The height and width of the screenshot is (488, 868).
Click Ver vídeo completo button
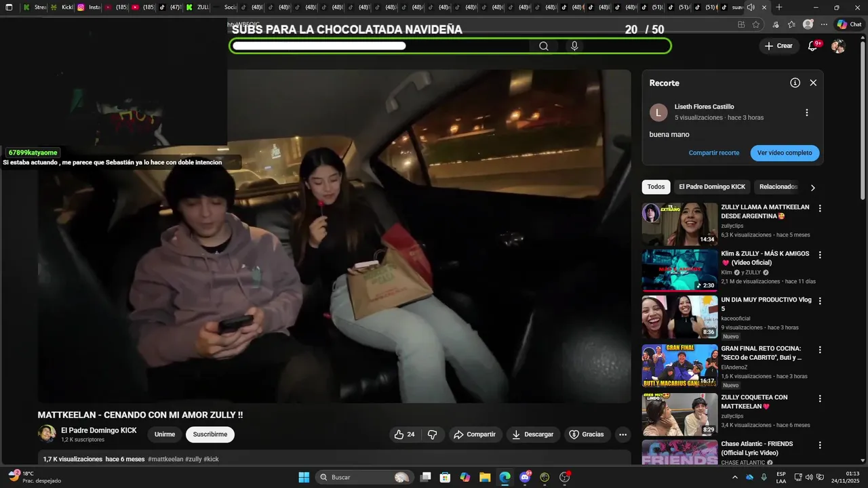point(785,153)
